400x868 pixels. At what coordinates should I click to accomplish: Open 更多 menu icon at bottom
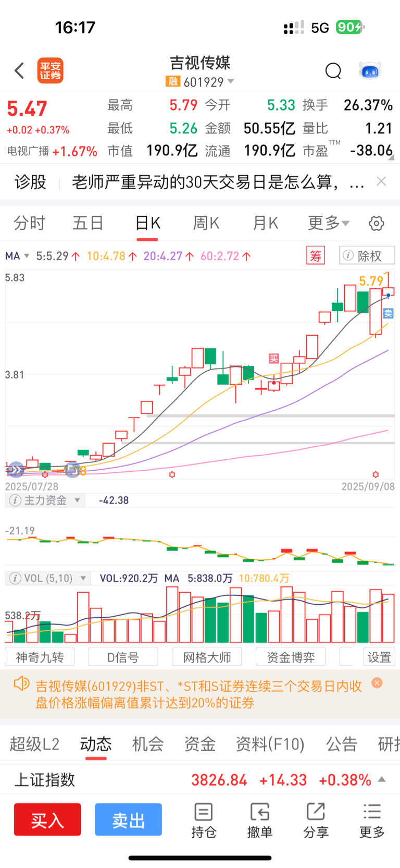(372, 821)
